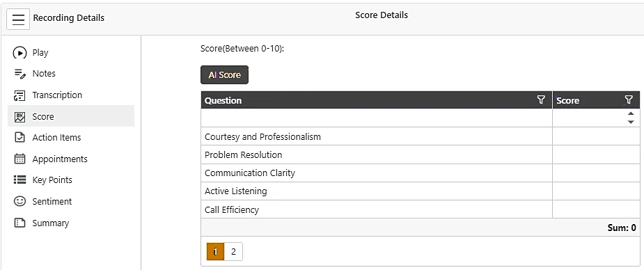The height and width of the screenshot is (270, 644).
Task: Click the score cell for Call Efficiency
Action: (596, 209)
